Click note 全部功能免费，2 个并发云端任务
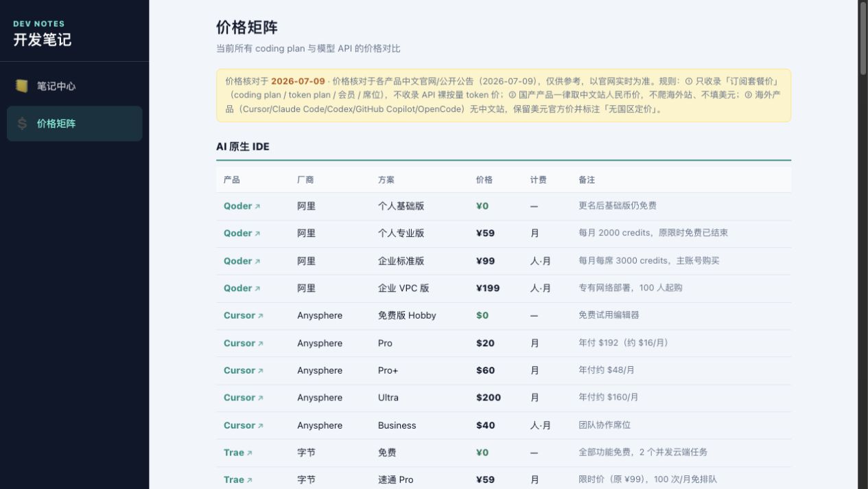This screenshot has width=868, height=489. 643,453
